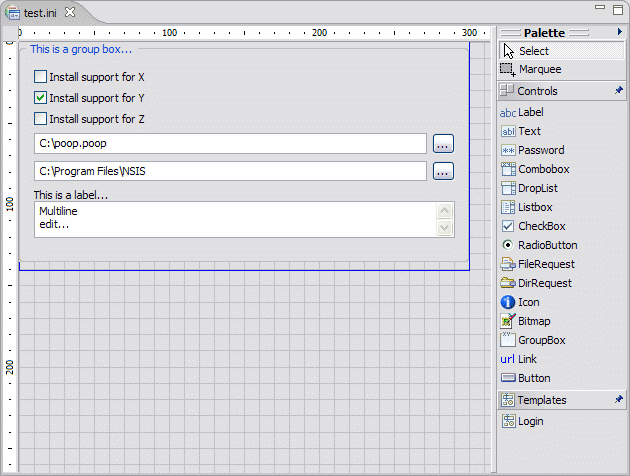Click scroll-up arrow of multiline edit
Image resolution: width=630 pixels, height=476 pixels.
click(x=444, y=210)
